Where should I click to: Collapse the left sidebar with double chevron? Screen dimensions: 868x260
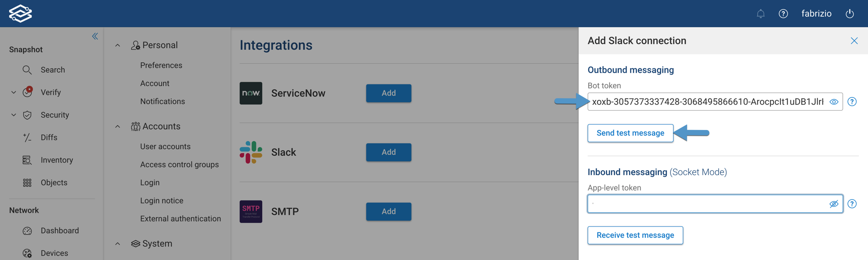[95, 36]
